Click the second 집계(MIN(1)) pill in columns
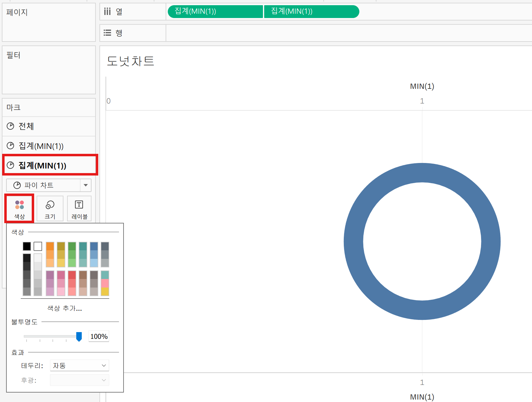 311,12
